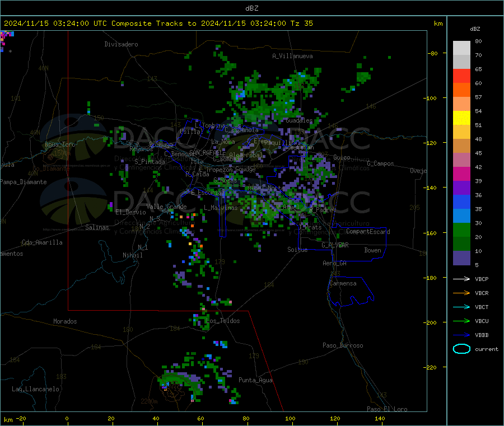The width and height of the screenshot is (504, 426).
Task: Click the L_Malvinas map label
Action: point(221,208)
